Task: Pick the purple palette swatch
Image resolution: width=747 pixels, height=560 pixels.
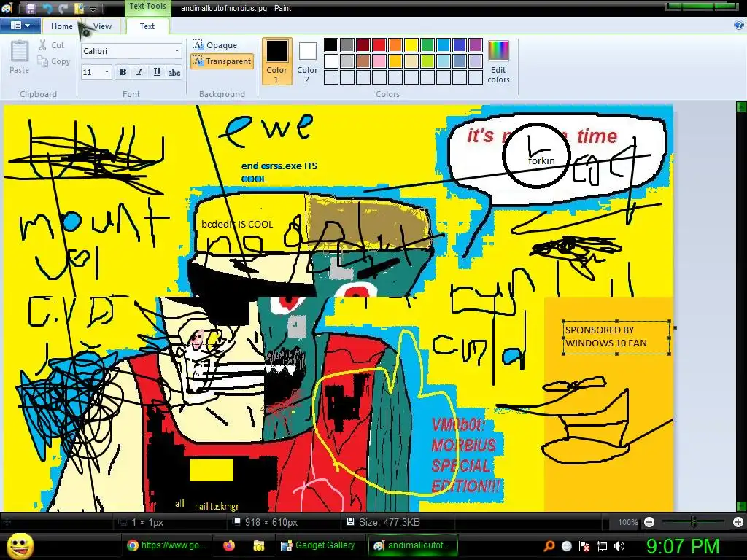Action: coord(476,45)
